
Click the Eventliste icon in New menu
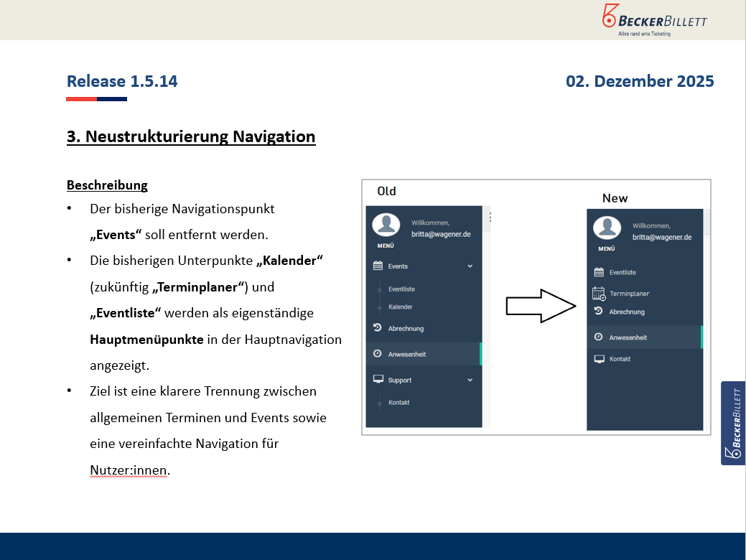pyautogui.click(x=599, y=272)
